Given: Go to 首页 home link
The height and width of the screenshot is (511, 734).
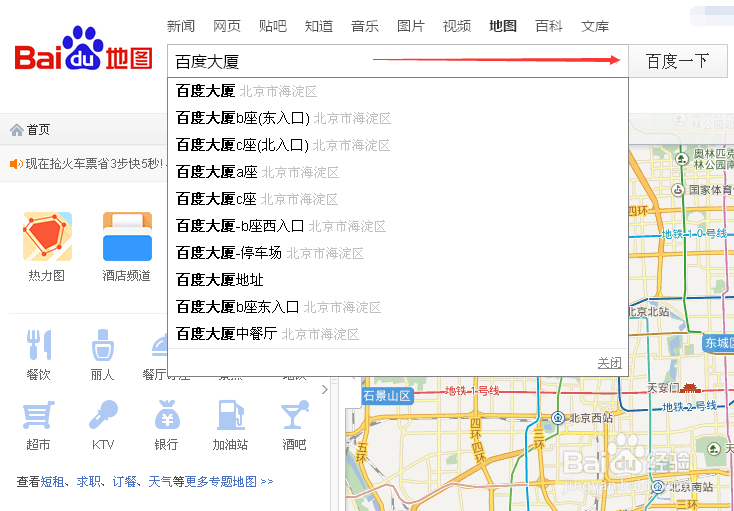Looking at the screenshot, I should point(38,130).
